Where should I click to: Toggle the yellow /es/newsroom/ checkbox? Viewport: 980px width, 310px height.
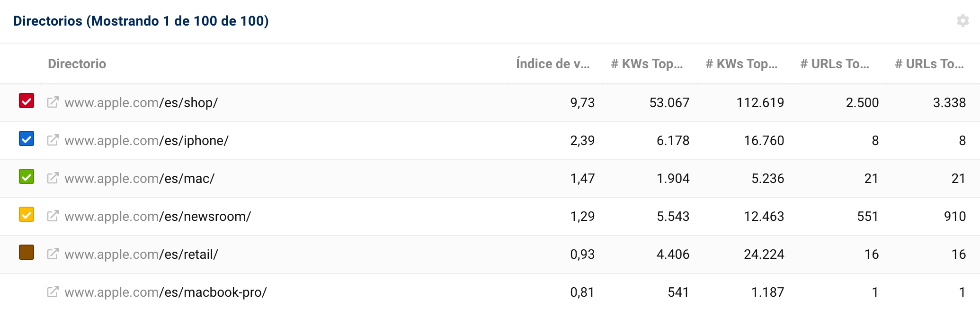pos(27,215)
